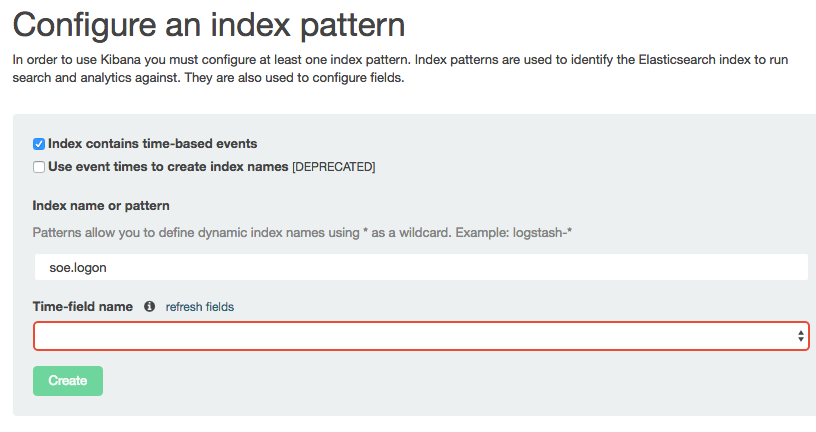Image resolution: width=816 pixels, height=432 pixels.
Task: Click the 'Index contains time-based events' label
Action: (x=152, y=144)
